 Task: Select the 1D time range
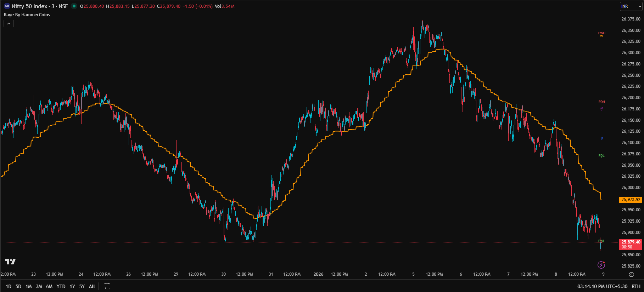pos(9,286)
